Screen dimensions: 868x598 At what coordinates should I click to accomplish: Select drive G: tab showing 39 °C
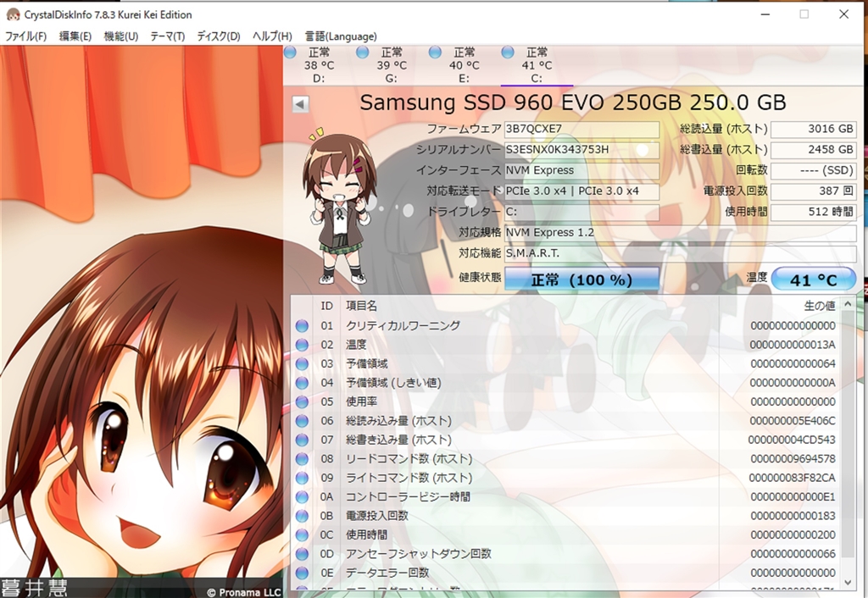pyautogui.click(x=392, y=65)
